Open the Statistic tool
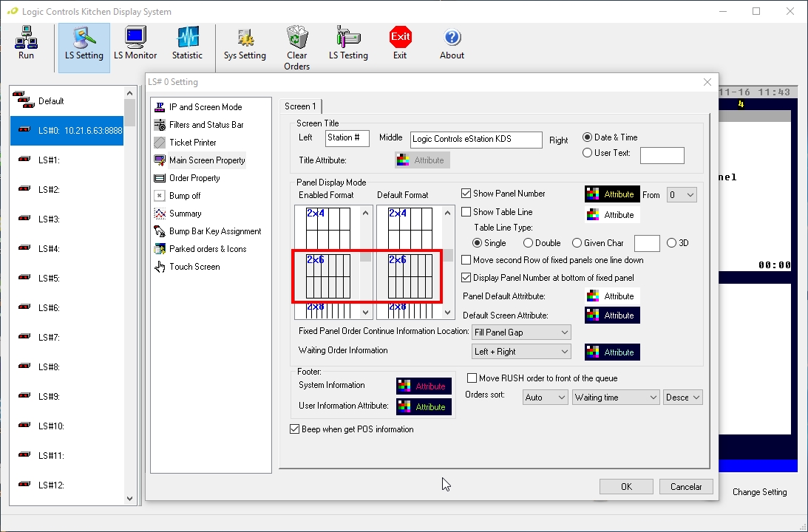Screen dimensions: 808x532 187,44
